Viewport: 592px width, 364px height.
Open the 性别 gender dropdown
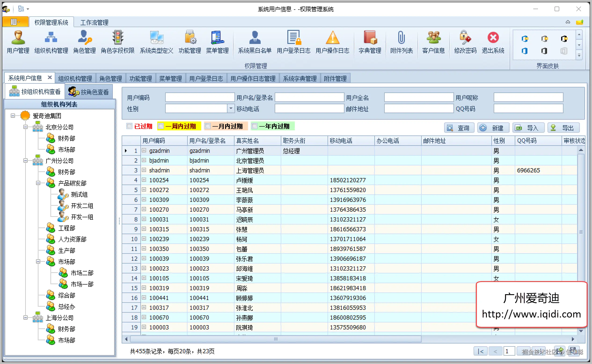pyautogui.click(x=231, y=109)
